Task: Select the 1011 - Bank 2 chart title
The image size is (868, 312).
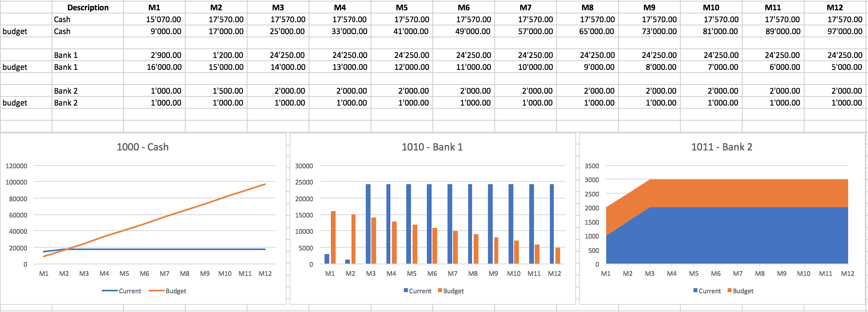Action: pyautogui.click(x=722, y=147)
